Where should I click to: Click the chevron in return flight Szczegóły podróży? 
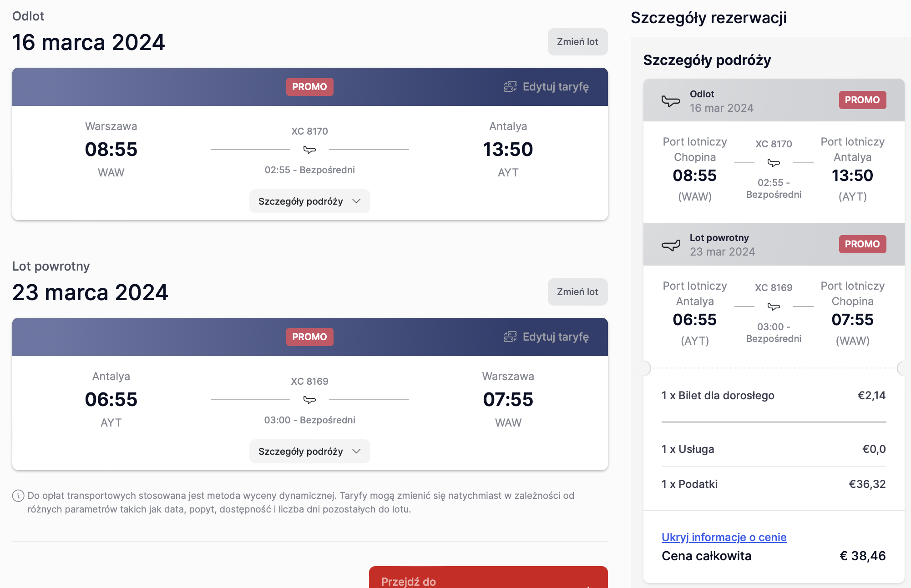coord(356,451)
